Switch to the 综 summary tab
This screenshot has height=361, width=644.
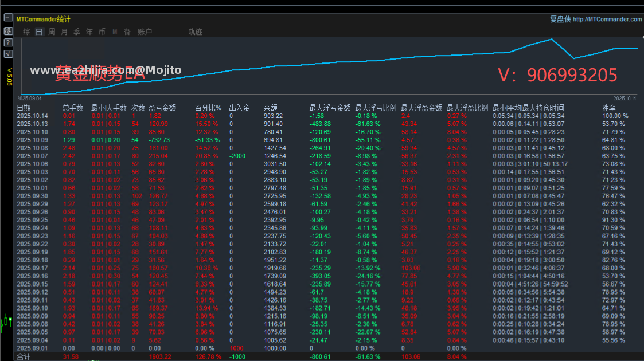[26, 32]
